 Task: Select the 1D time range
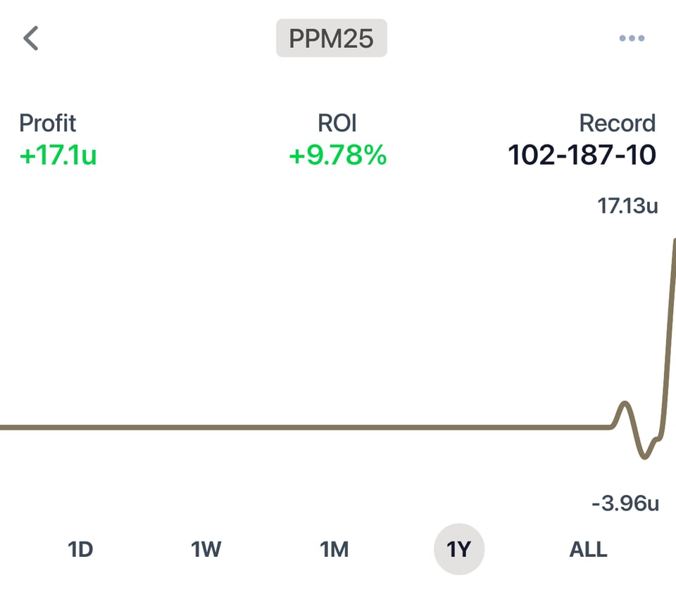80,549
